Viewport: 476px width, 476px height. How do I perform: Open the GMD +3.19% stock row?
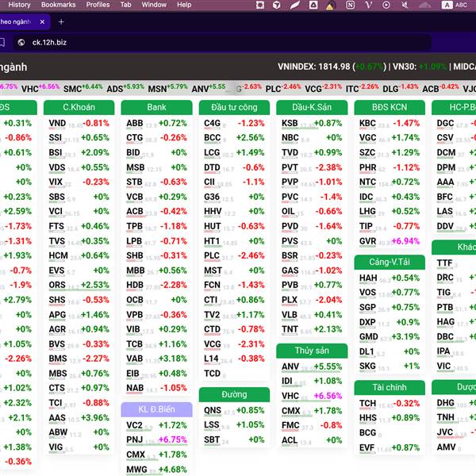click(390, 337)
